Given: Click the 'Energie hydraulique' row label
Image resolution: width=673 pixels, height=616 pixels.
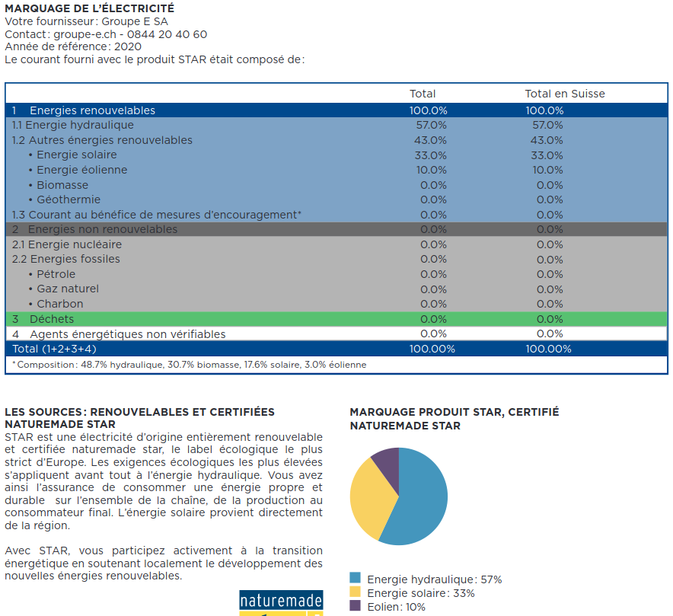Looking at the screenshot, I should 79,125.
